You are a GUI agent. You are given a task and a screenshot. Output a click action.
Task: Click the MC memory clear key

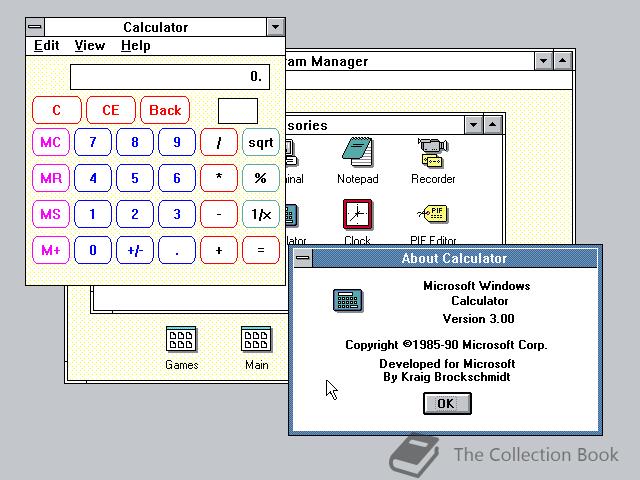[x=51, y=142]
